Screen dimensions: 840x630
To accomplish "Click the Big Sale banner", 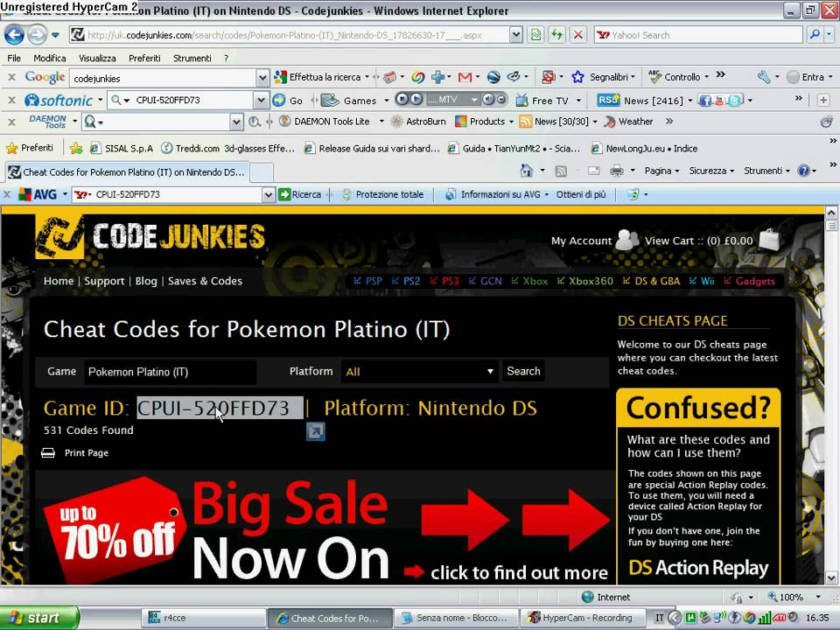I will click(x=325, y=528).
